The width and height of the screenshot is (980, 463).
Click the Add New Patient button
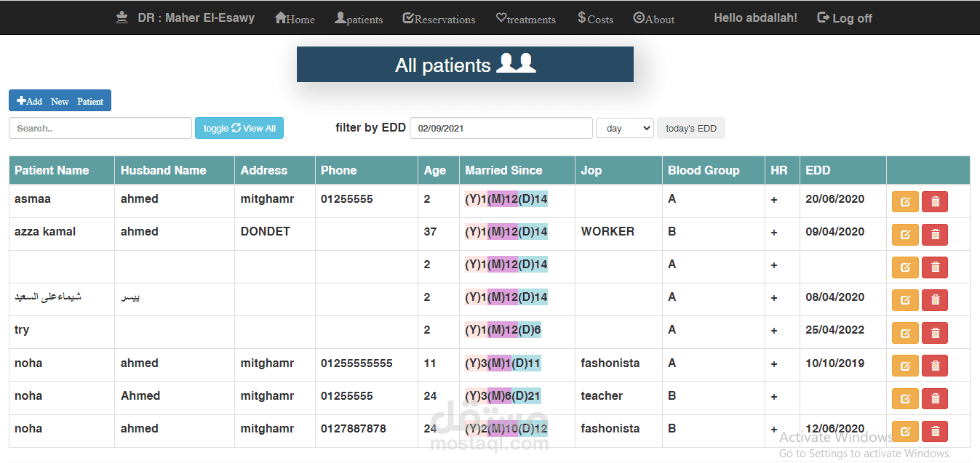60,101
